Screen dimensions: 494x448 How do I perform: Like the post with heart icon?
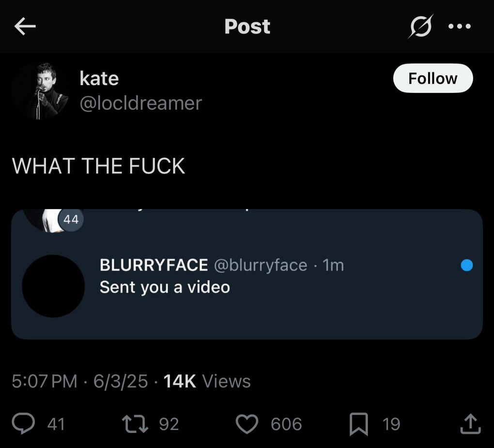coord(247,424)
